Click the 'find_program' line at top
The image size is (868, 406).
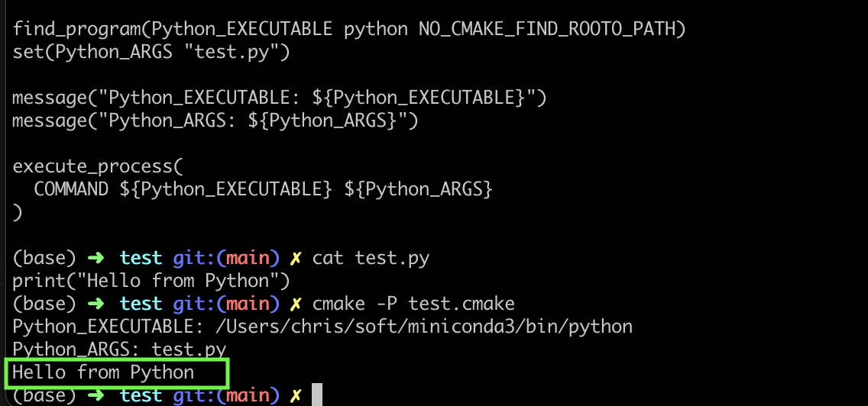pyautogui.click(x=349, y=29)
